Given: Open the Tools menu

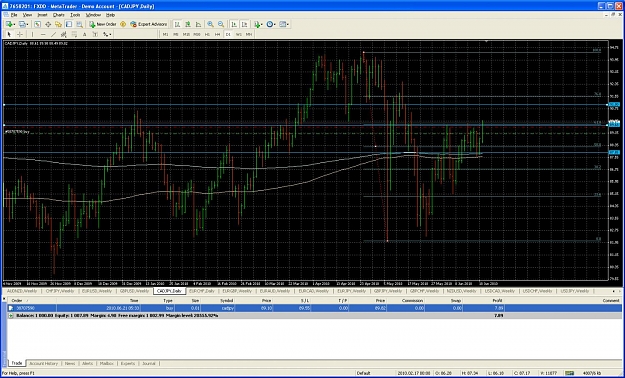Looking at the screenshot, I should point(75,15).
